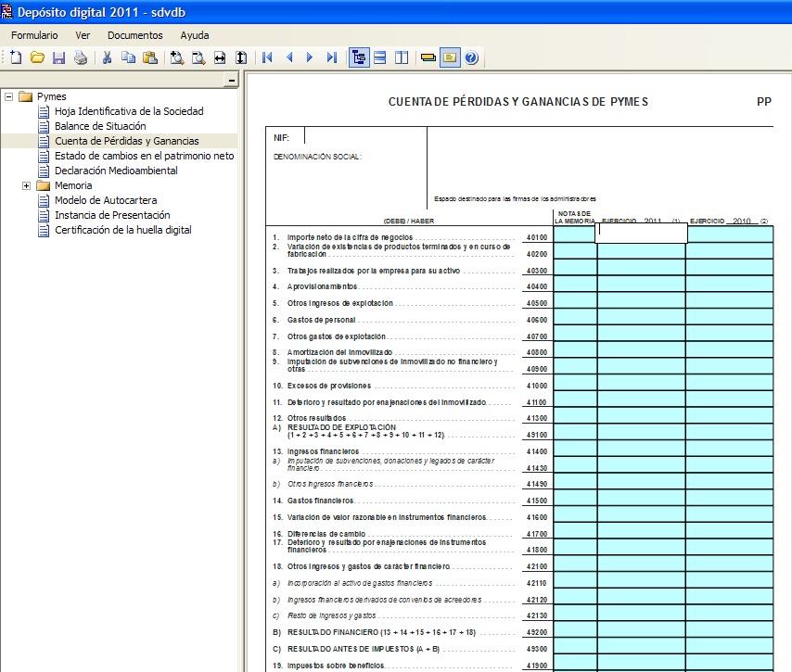Open the Formulario menu
The width and height of the screenshot is (792, 672).
click(34, 35)
